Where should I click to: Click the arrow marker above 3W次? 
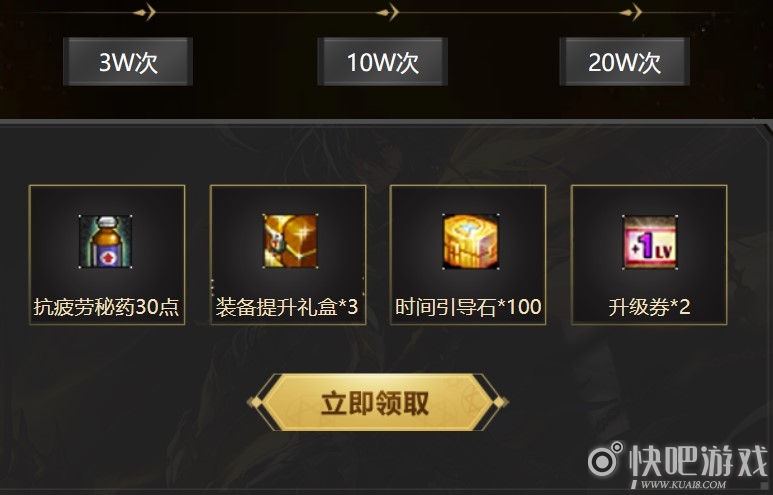point(145,12)
